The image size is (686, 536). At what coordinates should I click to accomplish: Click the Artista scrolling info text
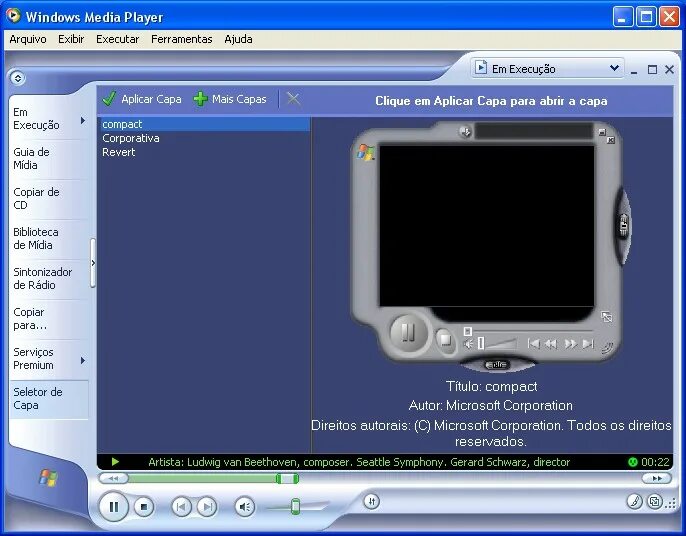coord(359,462)
